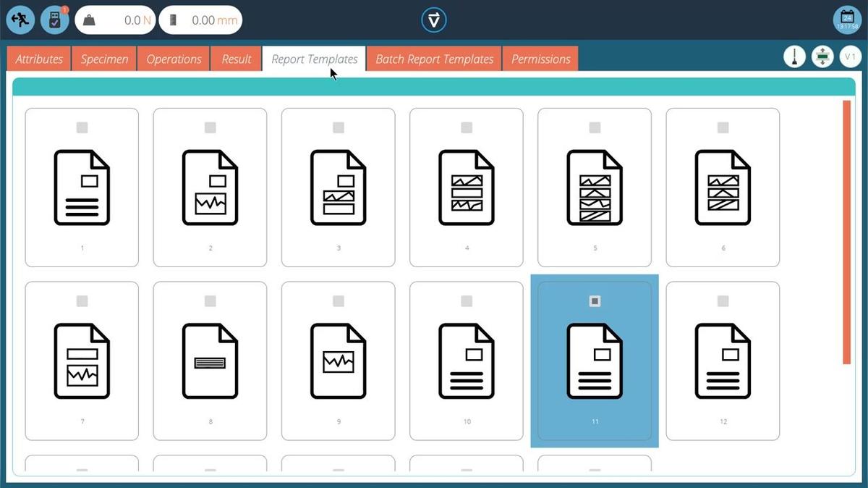Tick the checkbox on template 10
The image size is (868, 488).
(x=467, y=301)
